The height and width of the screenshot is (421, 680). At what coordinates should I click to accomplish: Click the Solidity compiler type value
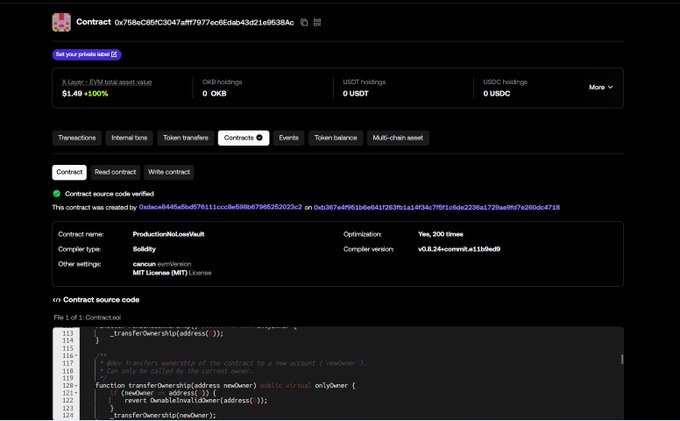(144, 249)
